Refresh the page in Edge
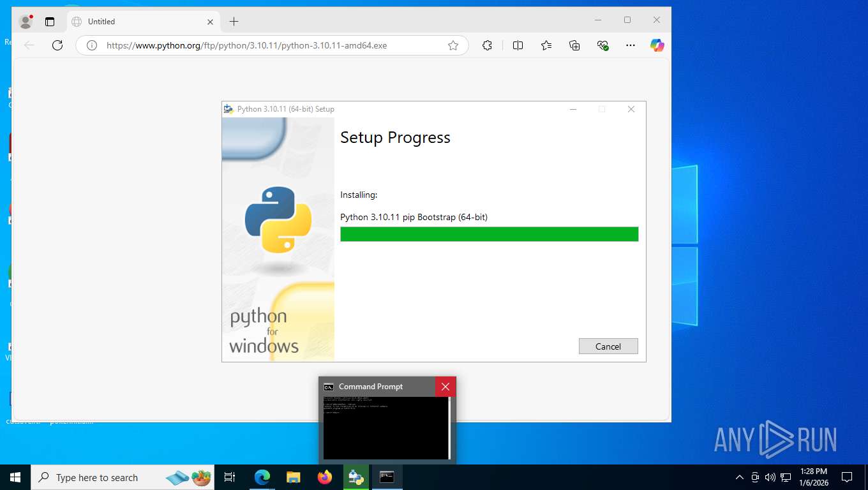Screen dimensions: 868x490 [x=57, y=45]
